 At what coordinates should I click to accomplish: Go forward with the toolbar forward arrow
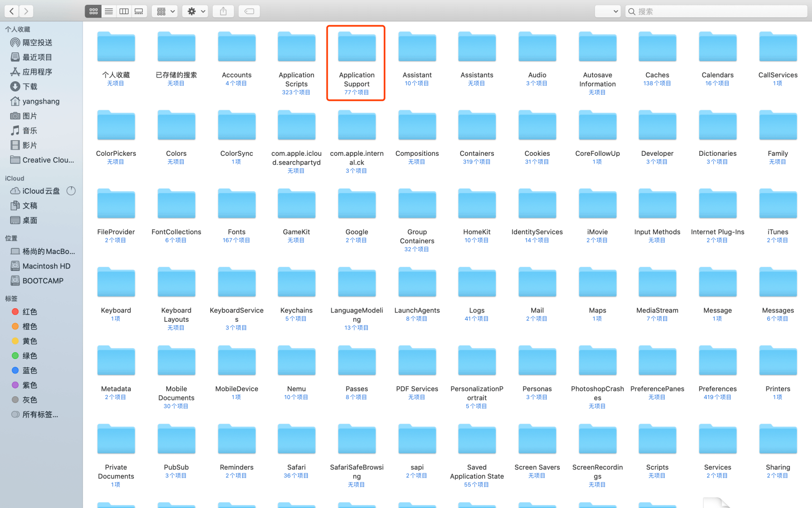tap(26, 11)
